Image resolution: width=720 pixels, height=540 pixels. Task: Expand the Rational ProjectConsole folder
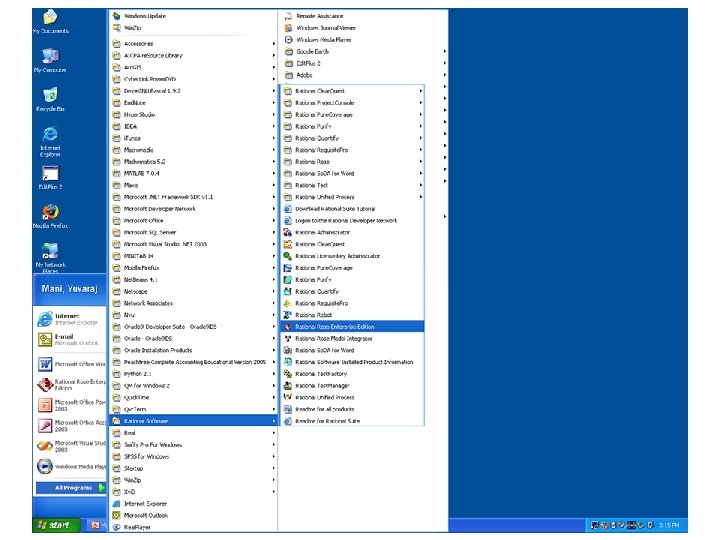pos(352,103)
